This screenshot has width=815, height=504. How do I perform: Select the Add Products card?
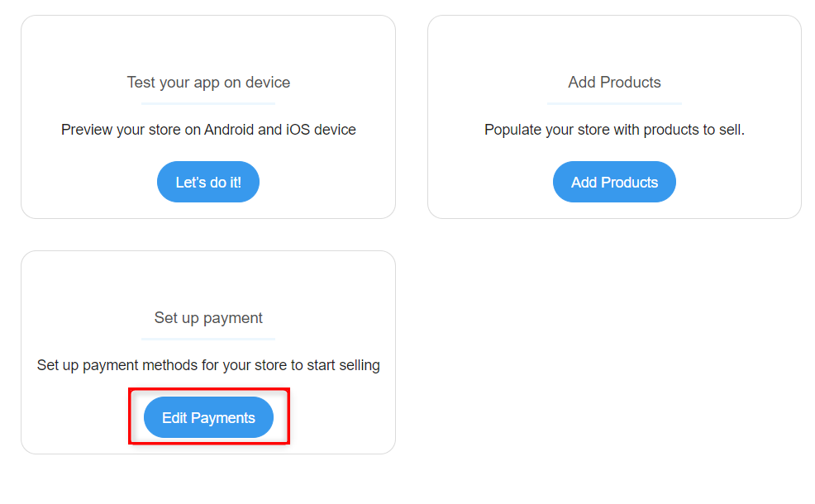tap(613, 116)
